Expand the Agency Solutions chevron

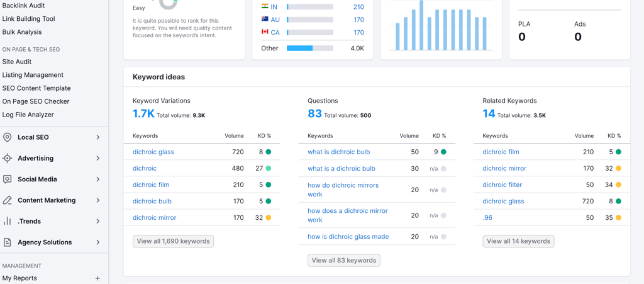(98, 242)
